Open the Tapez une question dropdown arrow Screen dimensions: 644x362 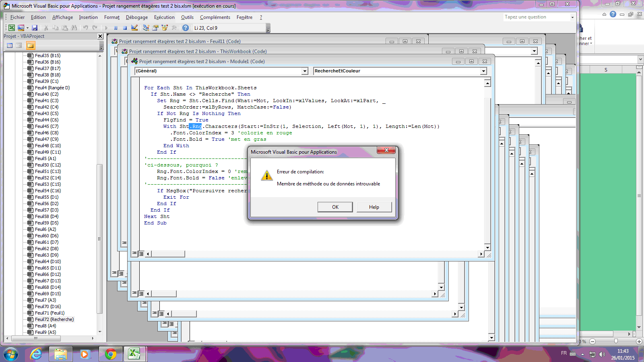[572, 17]
